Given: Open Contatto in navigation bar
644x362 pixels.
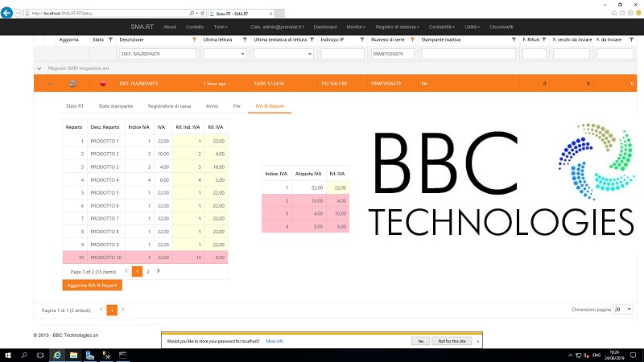Looking at the screenshot, I should click(x=195, y=27).
